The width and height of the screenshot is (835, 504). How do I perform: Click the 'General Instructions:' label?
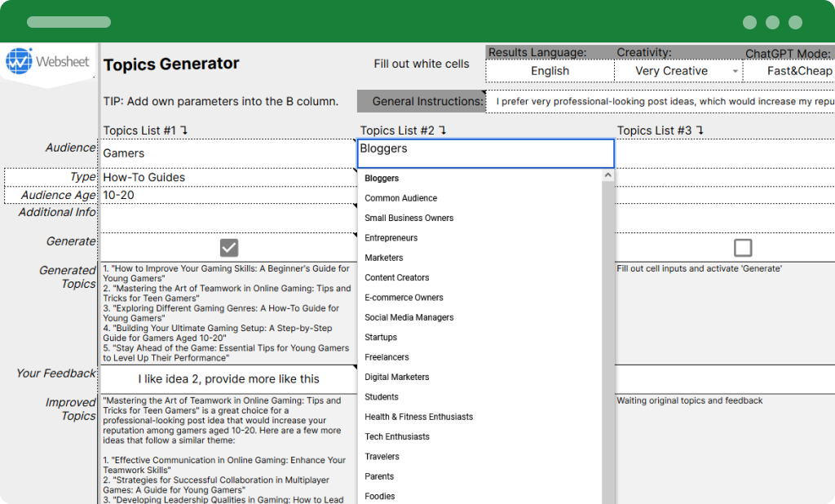[427, 101]
